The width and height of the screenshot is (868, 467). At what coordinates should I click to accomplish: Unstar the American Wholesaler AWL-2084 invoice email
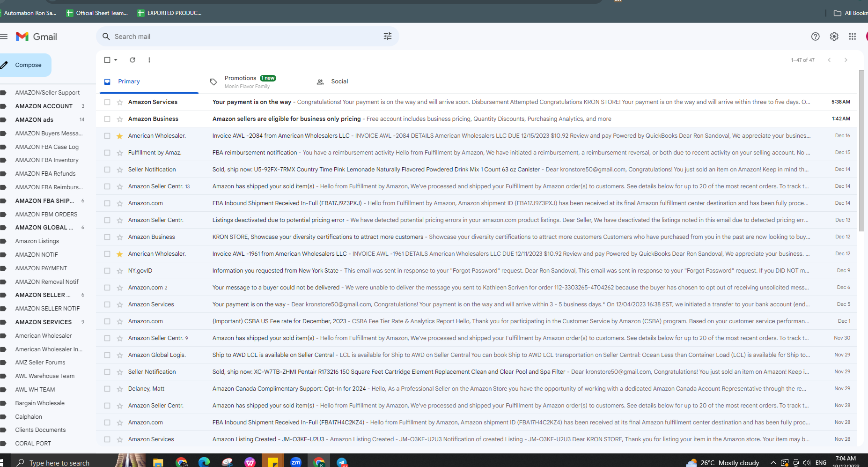(x=120, y=136)
